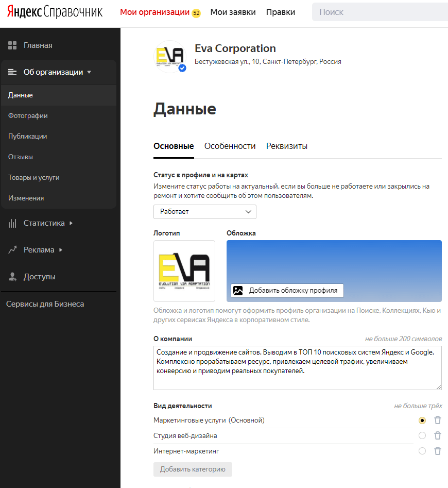Switch to the Особенности tab
This screenshot has height=488, width=448.
point(230,146)
